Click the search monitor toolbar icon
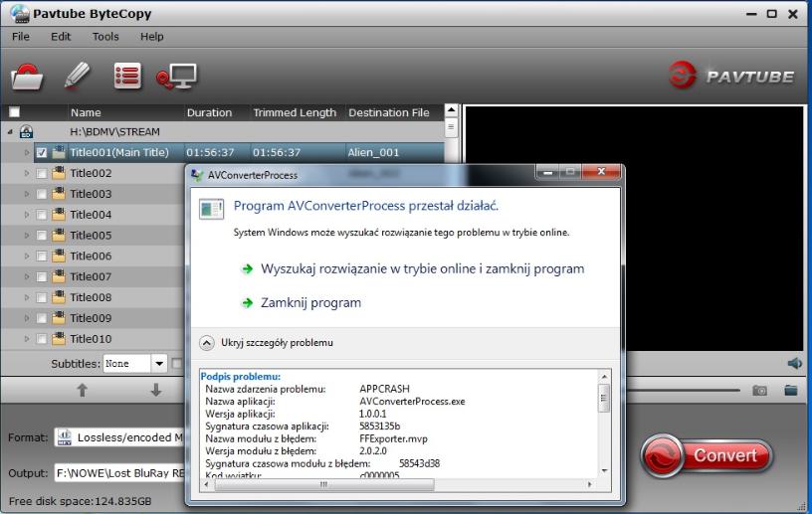The height and width of the screenshot is (514, 812). click(176, 77)
